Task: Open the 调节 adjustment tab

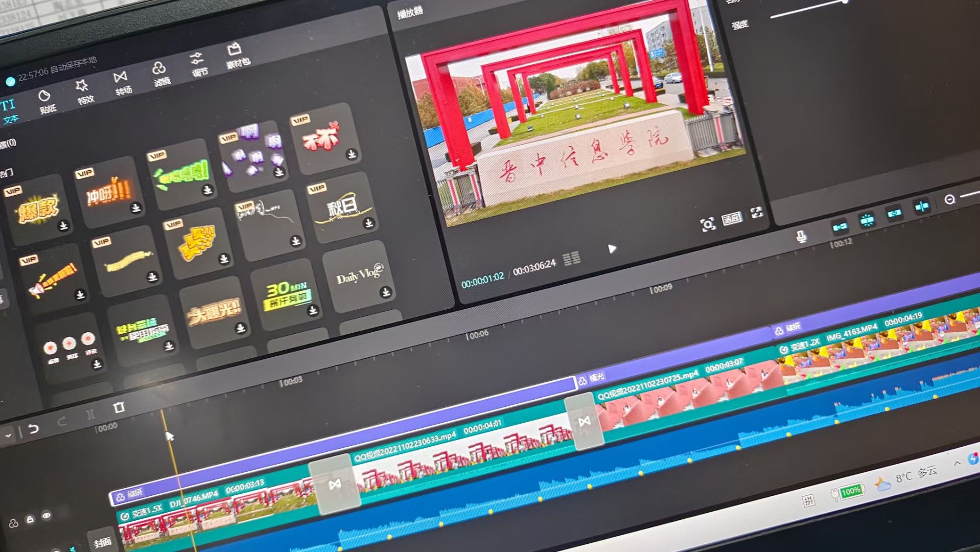Action: tap(199, 64)
